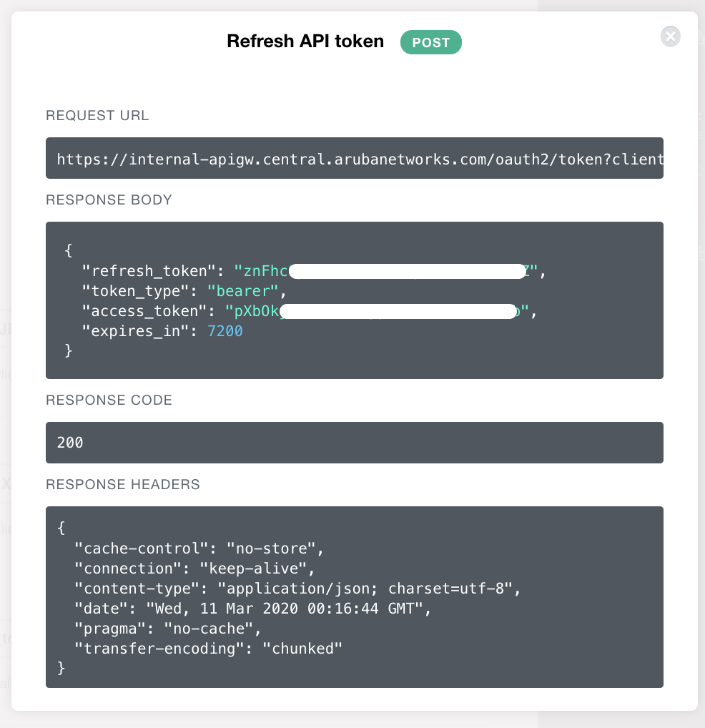
Task: Close the Refresh API token dialog
Action: pyautogui.click(x=670, y=36)
